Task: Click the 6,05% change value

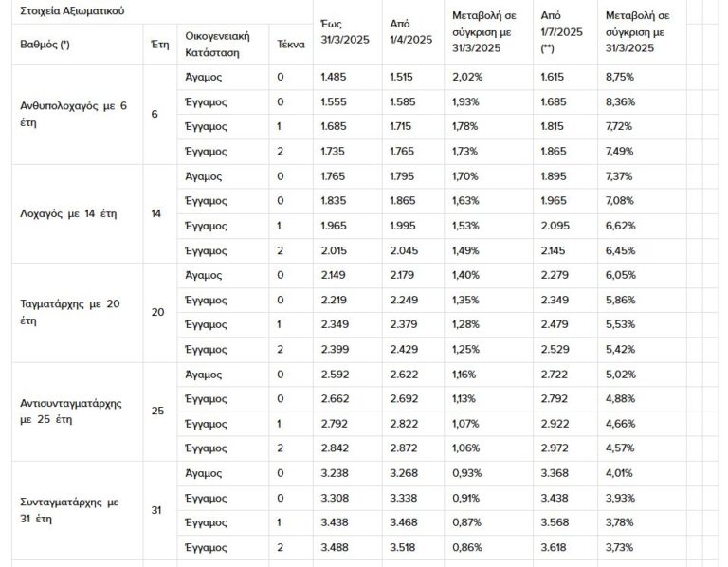Action: pyautogui.click(x=619, y=274)
